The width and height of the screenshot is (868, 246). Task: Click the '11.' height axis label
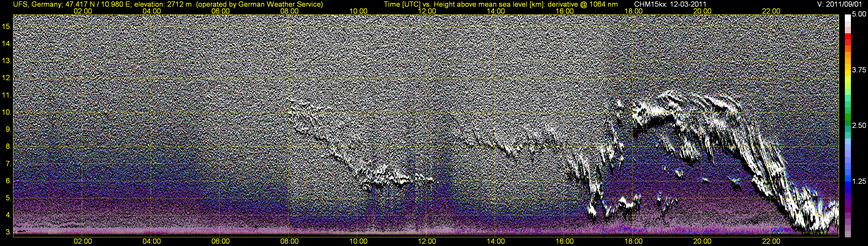(x=7, y=95)
